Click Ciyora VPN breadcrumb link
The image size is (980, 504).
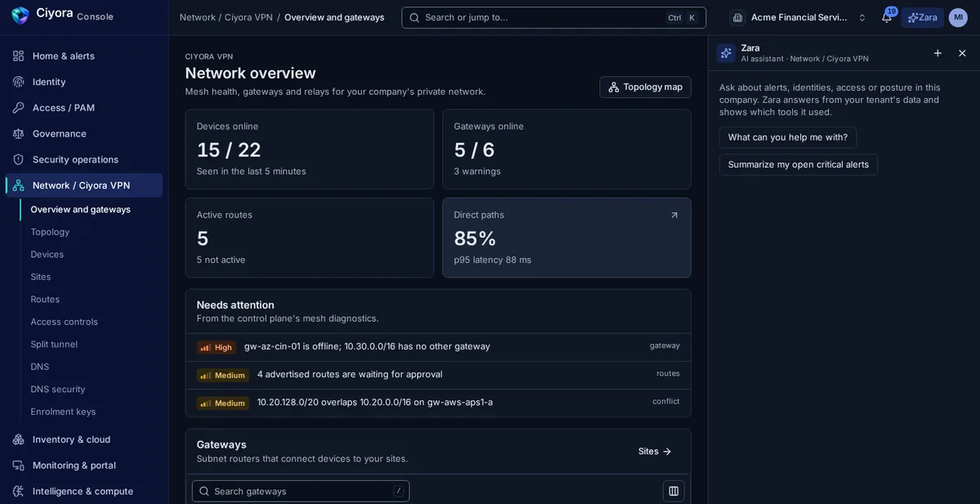point(248,17)
